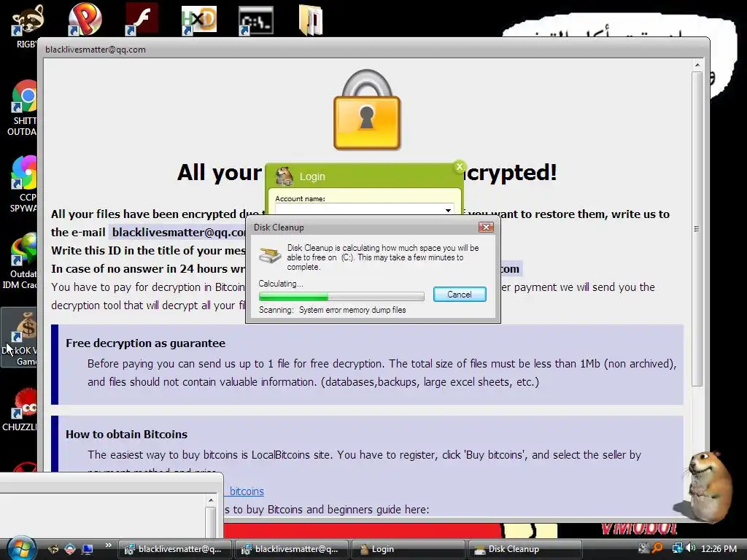The height and width of the screenshot is (560, 747).
Task: Click the Windows Start orb
Action: (20, 548)
